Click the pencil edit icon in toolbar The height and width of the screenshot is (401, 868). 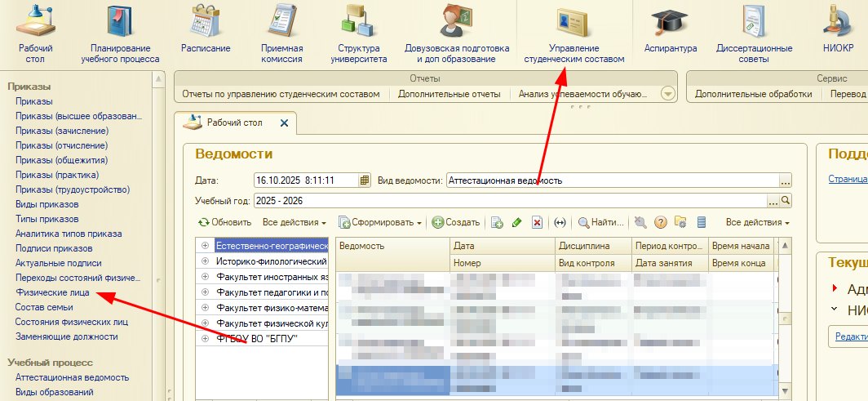[516, 222]
